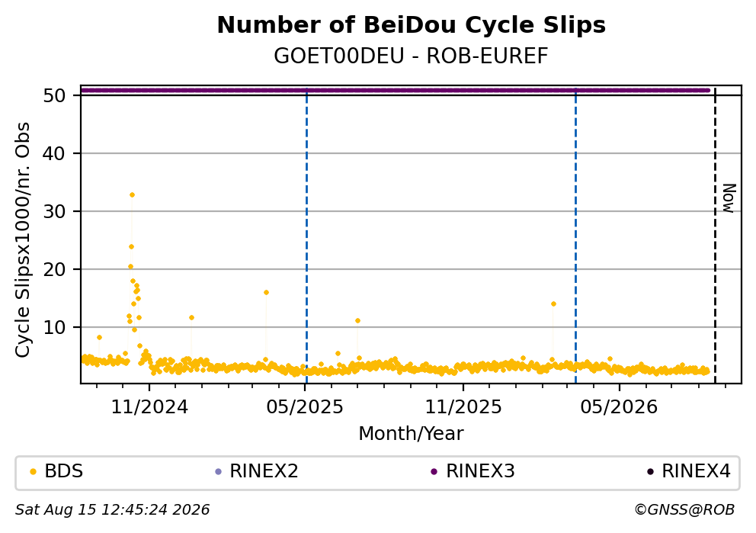Click the highest data point near 33
This screenshot has width=756, height=533.
pos(132,195)
